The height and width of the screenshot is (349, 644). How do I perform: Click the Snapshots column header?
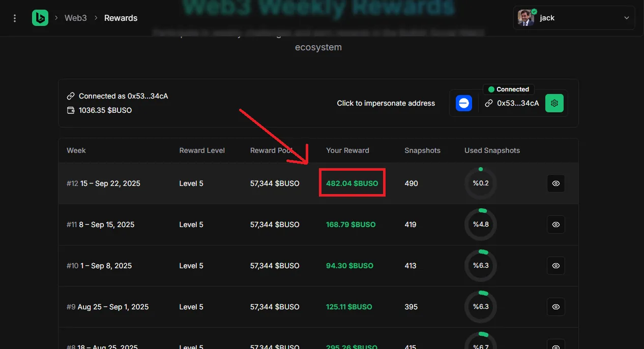pos(422,150)
